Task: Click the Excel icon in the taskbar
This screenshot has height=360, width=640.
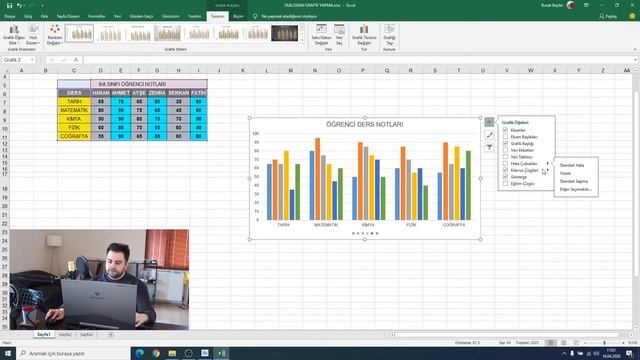Action: pyautogui.click(x=221, y=353)
